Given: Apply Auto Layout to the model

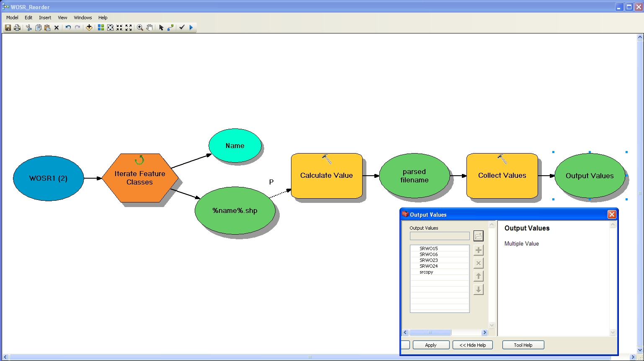Looking at the screenshot, I should pyautogui.click(x=101, y=28).
